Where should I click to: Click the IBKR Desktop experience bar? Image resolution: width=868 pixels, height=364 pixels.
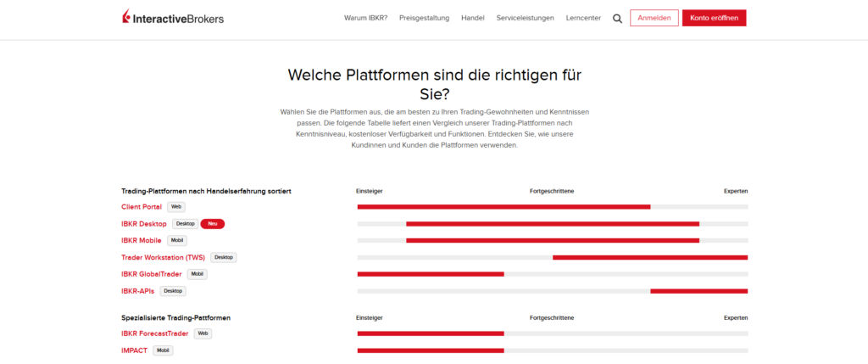553,224
